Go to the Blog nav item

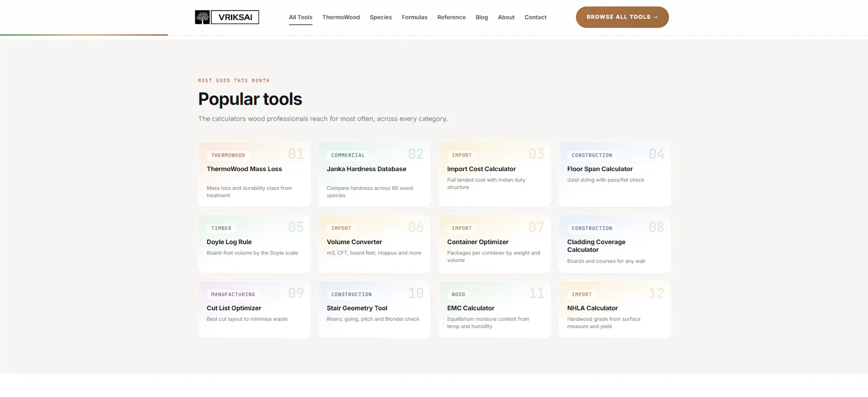[482, 17]
